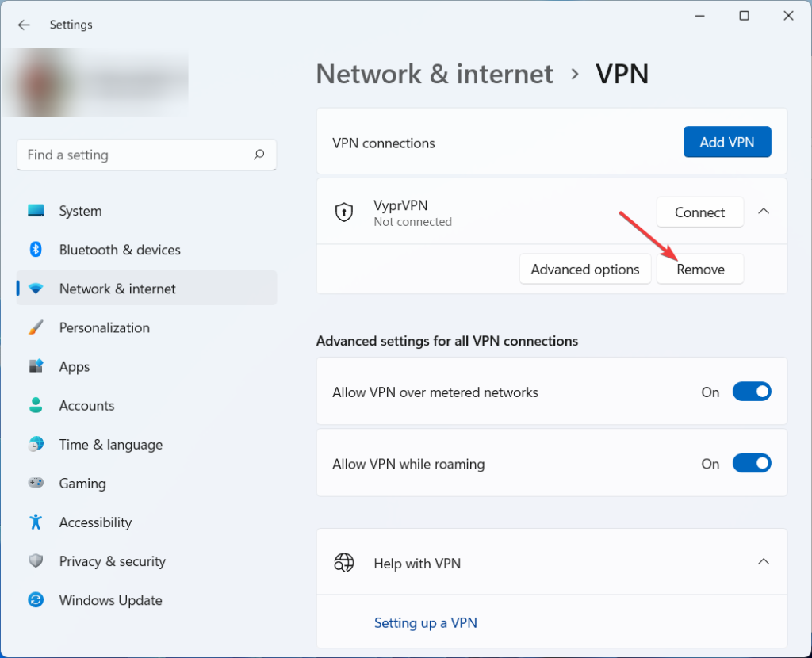Turn off Allow VPN while roaming
Viewport: 812px width, 658px height.
click(752, 463)
